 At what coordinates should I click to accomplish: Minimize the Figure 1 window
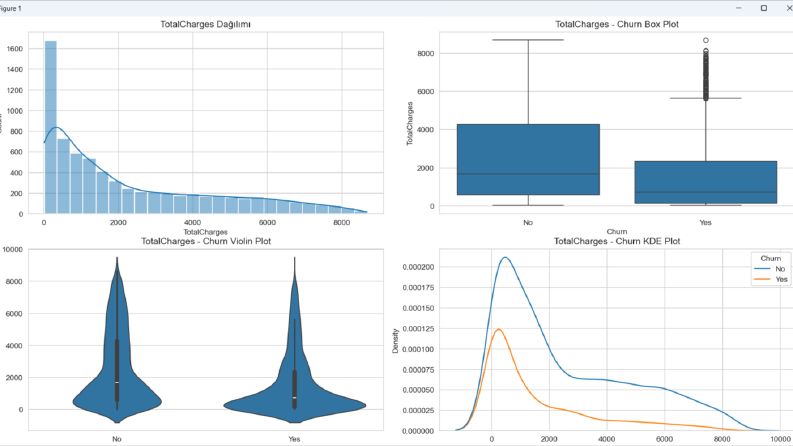coord(738,8)
